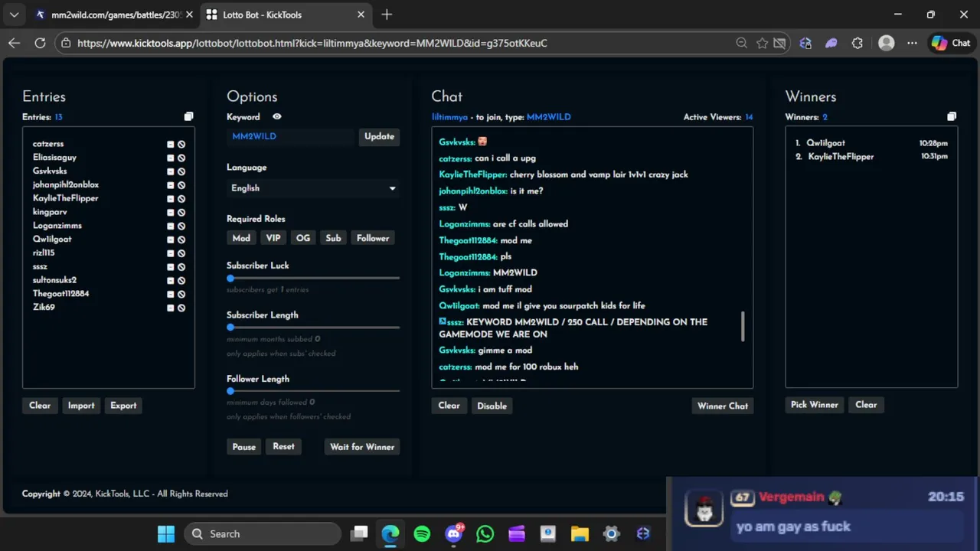This screenshot has width=980, height=551.
Task: Copy the winners list using copy icon
Action: pyautogui.click(x=952, y=117)
